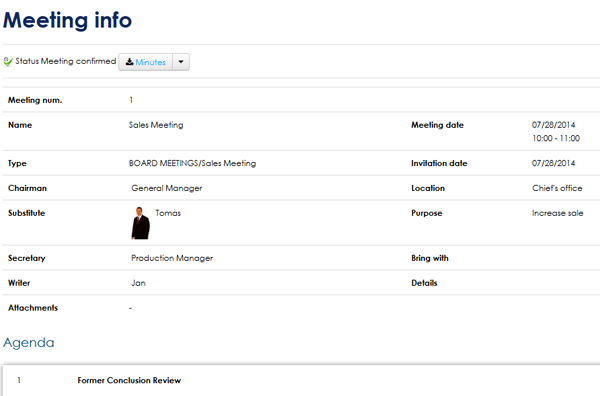Click the Chief's office location value
Viewport: 600px width, 396px height.
pos(557,188)
